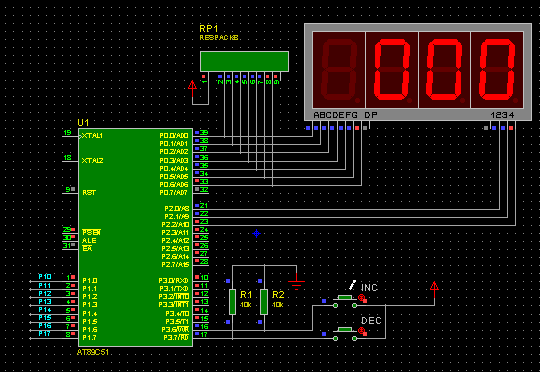Click the ground symbol above the resistors

297,282
